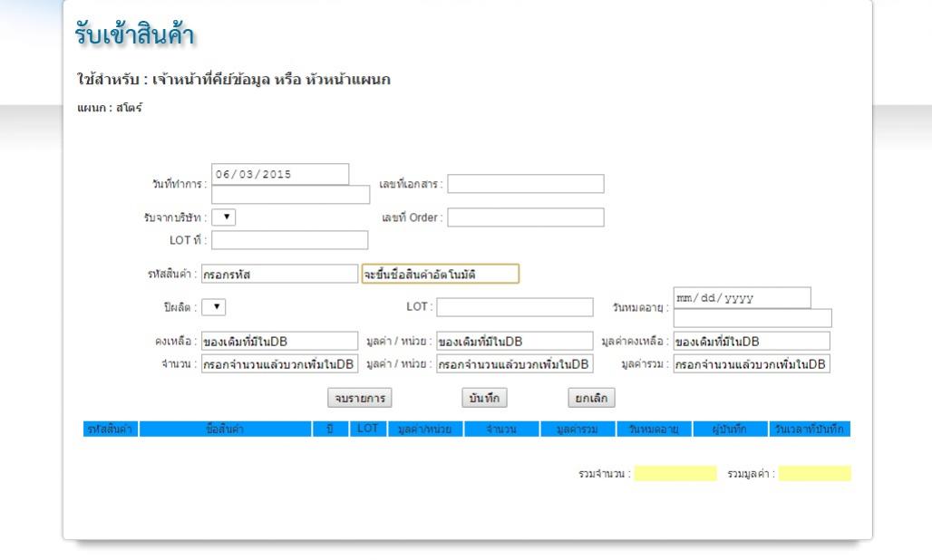Viewport: 932px width, 560px height.
Task: Focus the เลขที่เอกสาร document number field
Action: click(526, 184)
